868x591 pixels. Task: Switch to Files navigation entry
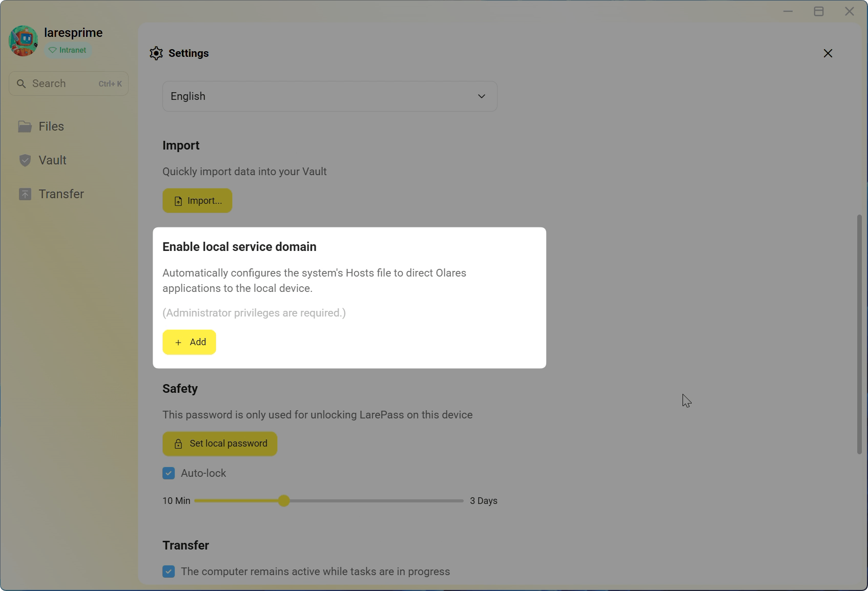51,126
